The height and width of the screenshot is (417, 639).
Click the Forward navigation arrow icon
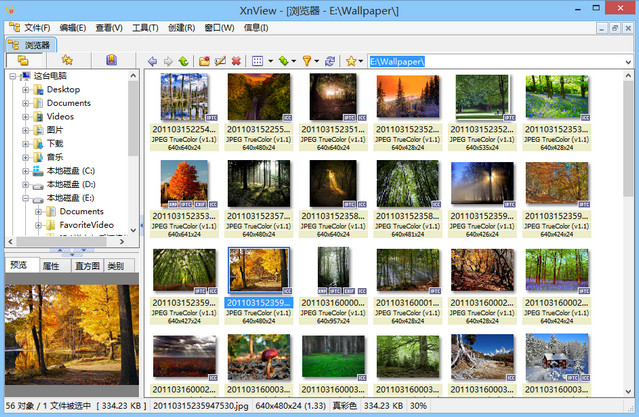(x=167, y=61)
